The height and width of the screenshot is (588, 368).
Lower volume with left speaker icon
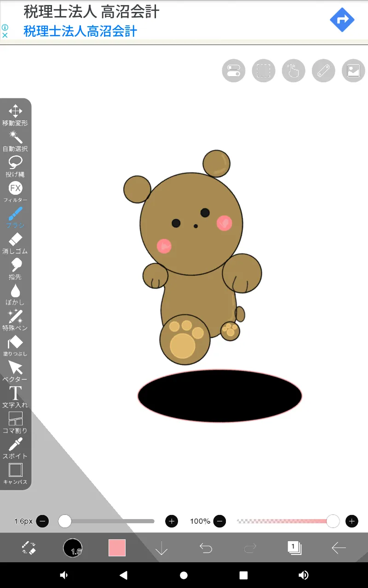[x=64, y=575]
